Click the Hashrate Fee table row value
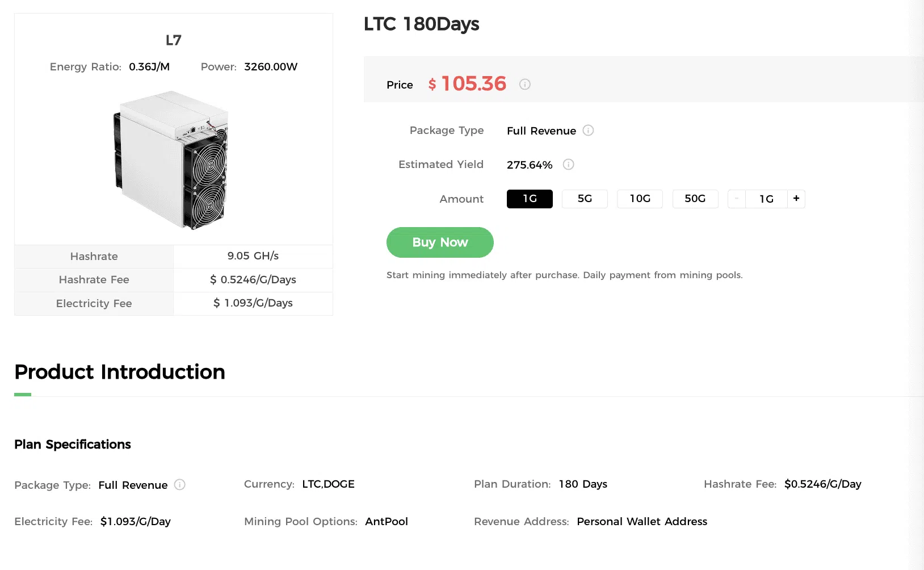 [253, 280]
